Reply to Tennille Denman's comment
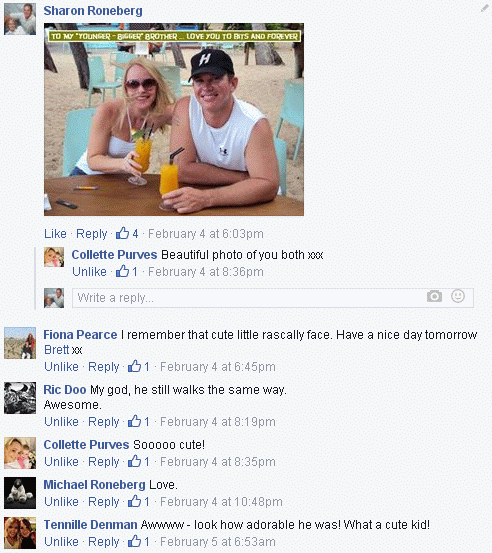This screenshot has width=492, height=553. coord(104,542)
